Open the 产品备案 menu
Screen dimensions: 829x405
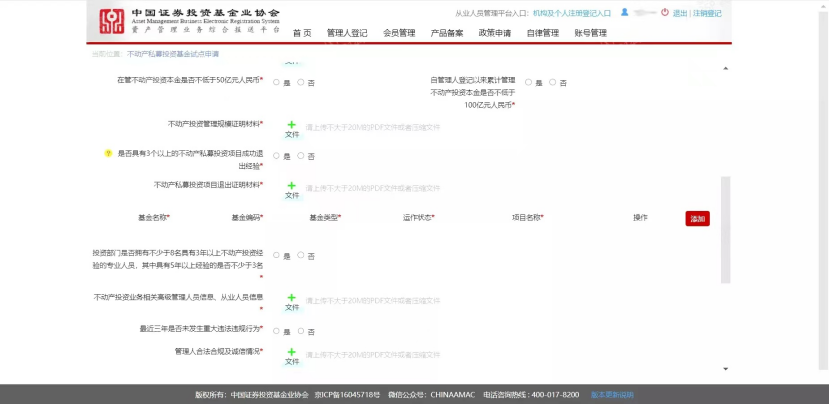447,33
